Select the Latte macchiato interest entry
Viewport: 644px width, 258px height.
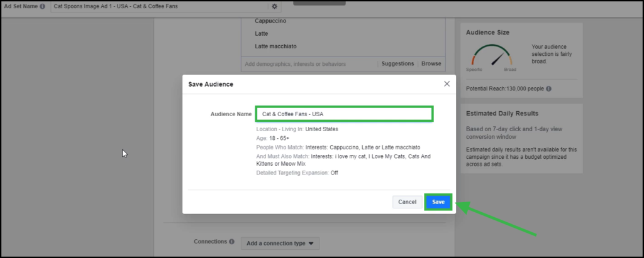pyautogui.click(x=275, y=46)
